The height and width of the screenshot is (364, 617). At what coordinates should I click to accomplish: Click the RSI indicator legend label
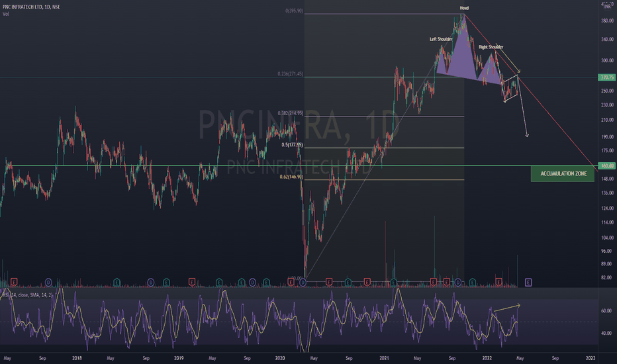[28, 295]
